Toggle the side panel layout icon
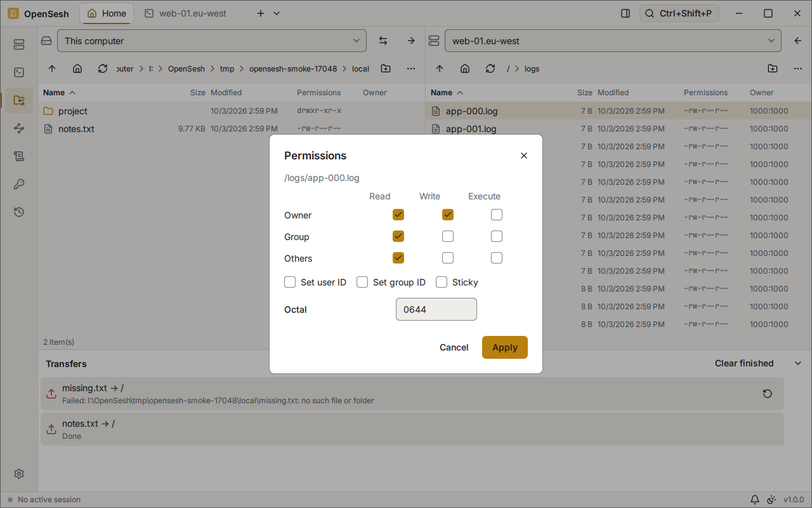Viewport: 812px width, 508px height. (x=625, y=13)
